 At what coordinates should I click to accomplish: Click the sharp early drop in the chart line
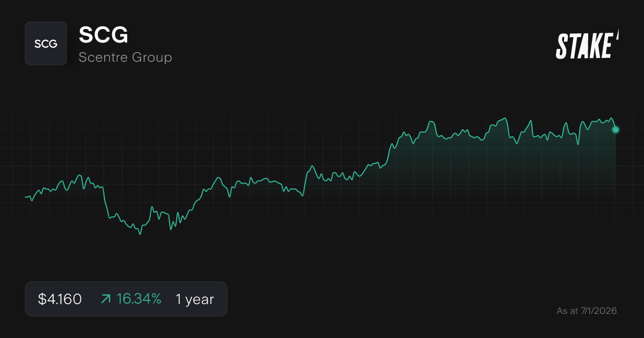tap(105, 203)
